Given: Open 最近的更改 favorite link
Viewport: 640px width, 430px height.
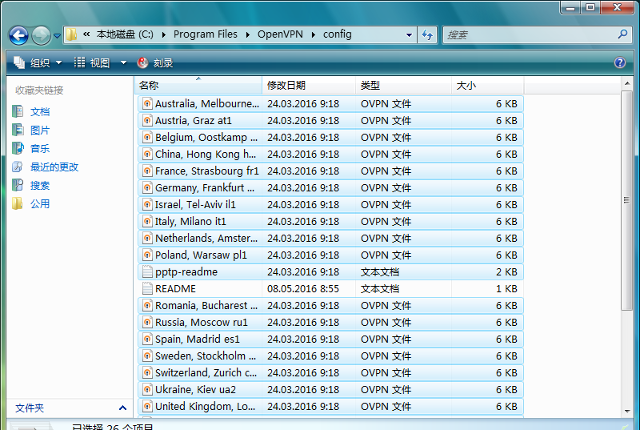Looking at the screenshot, I should [54, 167].
